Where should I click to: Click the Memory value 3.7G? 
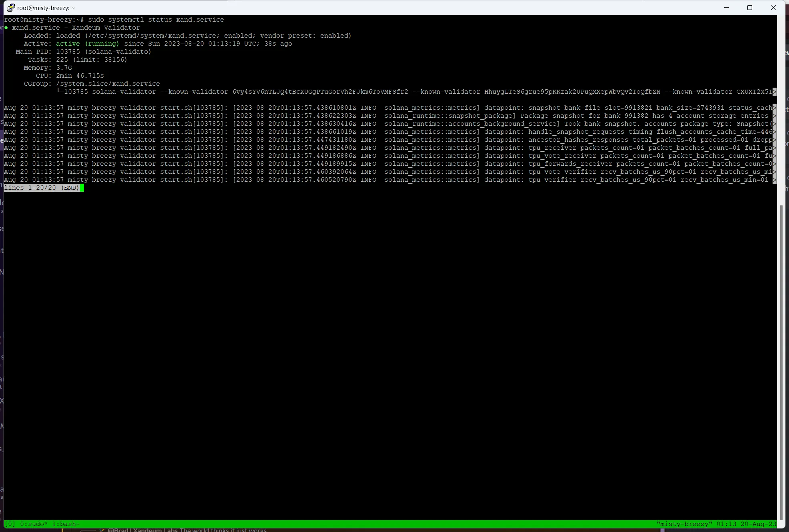click(x=64, y=68)
